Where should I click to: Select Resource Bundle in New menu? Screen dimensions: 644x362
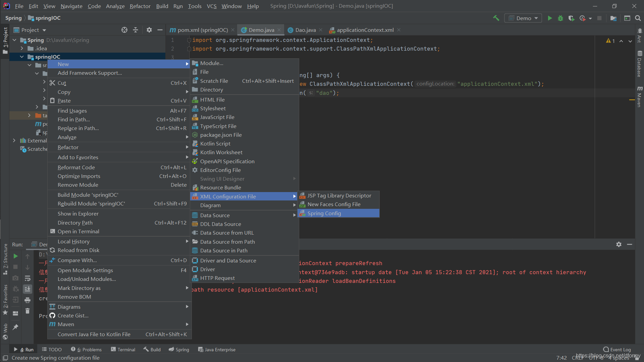tap(244, 187)
